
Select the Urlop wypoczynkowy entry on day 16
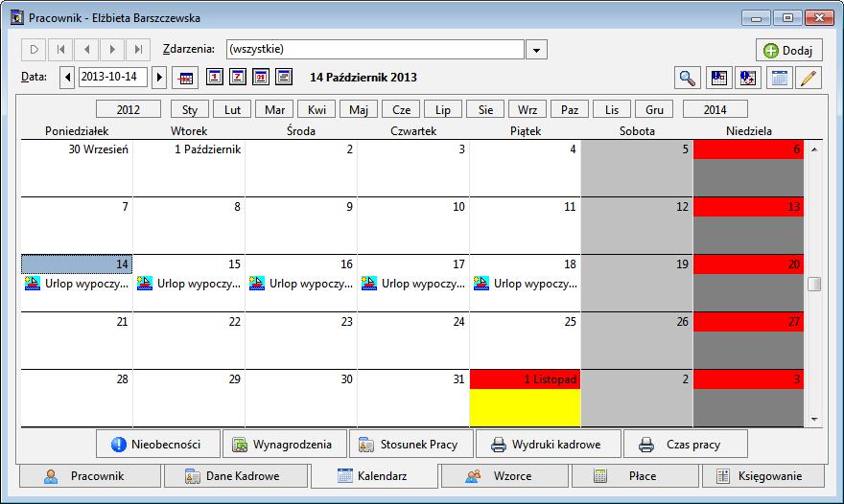[301, 284]
